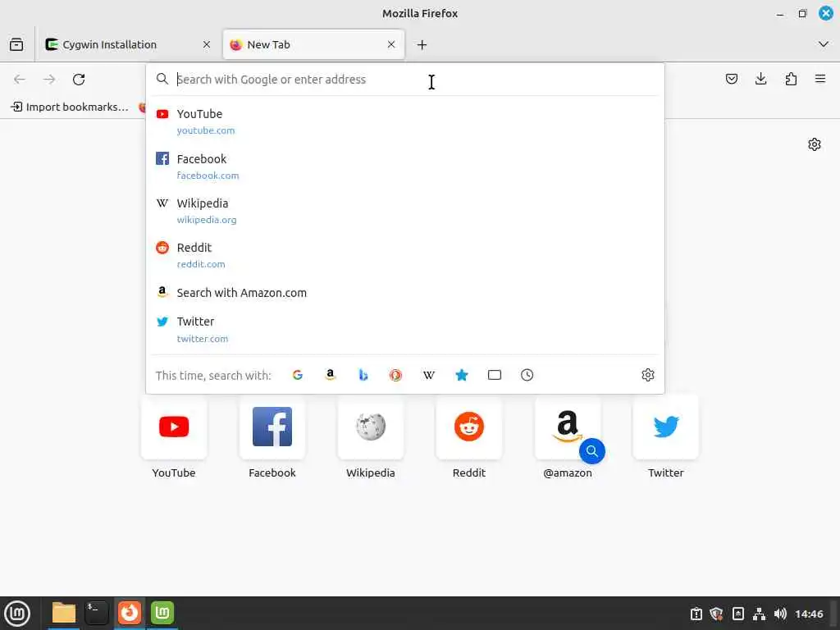
Task: Choose the Twitter suggestion
Action: coord(405,330)
